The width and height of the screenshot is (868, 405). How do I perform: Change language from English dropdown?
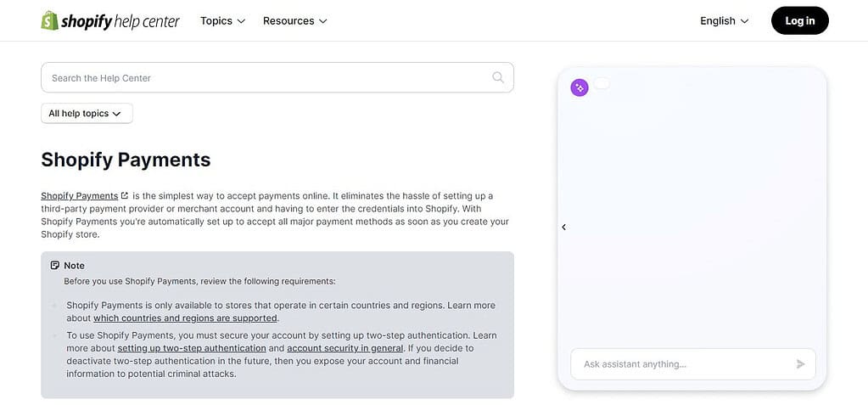(724, 21)
